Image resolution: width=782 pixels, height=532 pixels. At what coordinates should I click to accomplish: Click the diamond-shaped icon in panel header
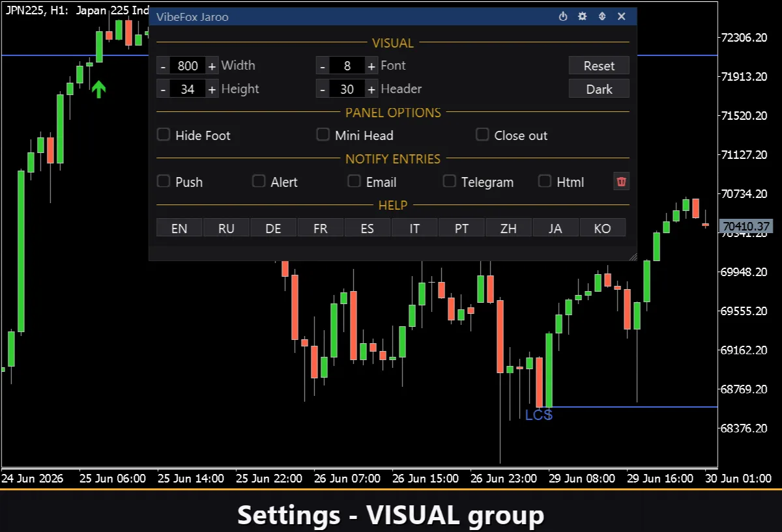pos(602,17)
